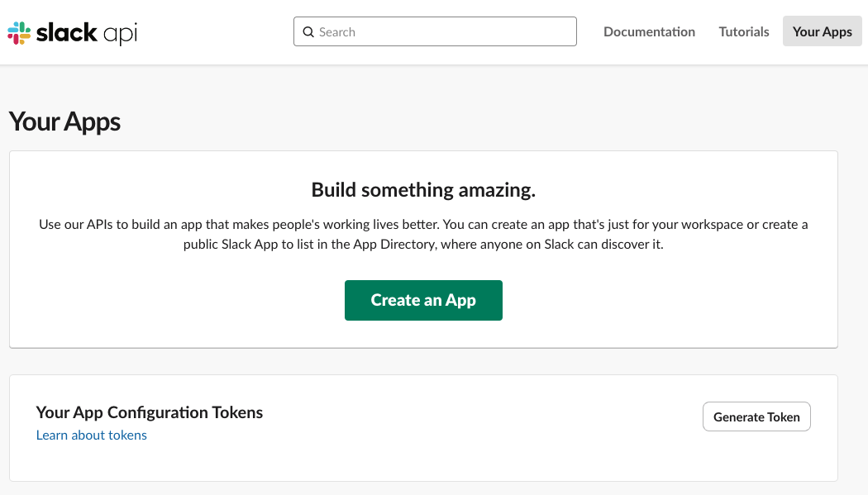868x495 pixels.
Task: Click the Your Apps page heading
Action: pyautogui.click(x=64, y=121)
